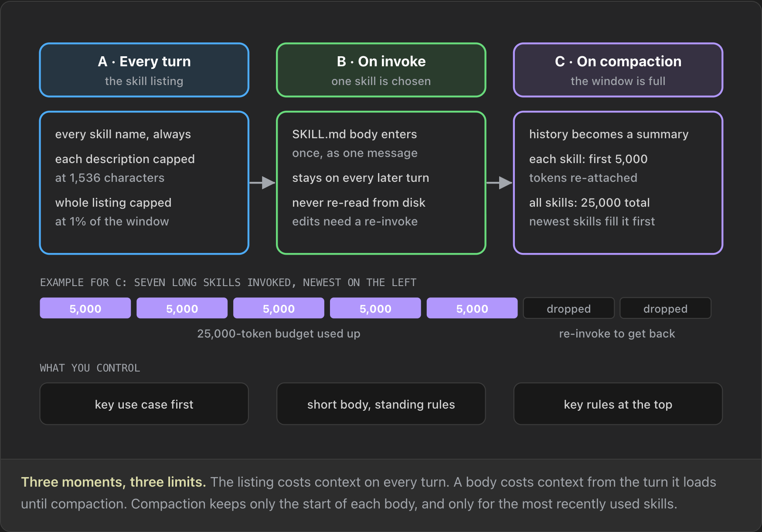Select the 'A · Every turn' header box
The height and width of the screenshot is (532, 762).
tap(144, 70)
